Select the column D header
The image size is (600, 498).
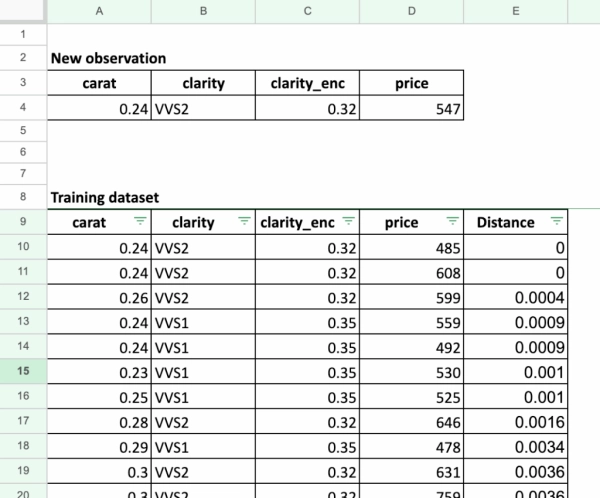[x=412, y=10]
